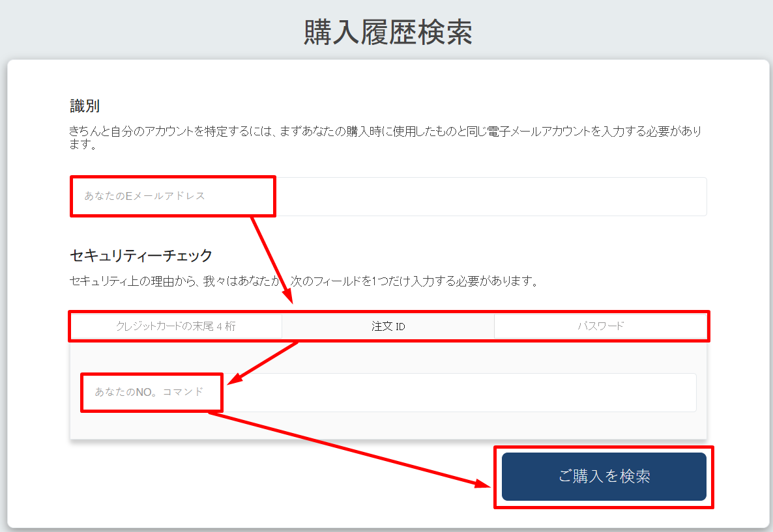773x532 pixels.
Task: Click the red arrow pointing from email to tabs
Action: 272,260
